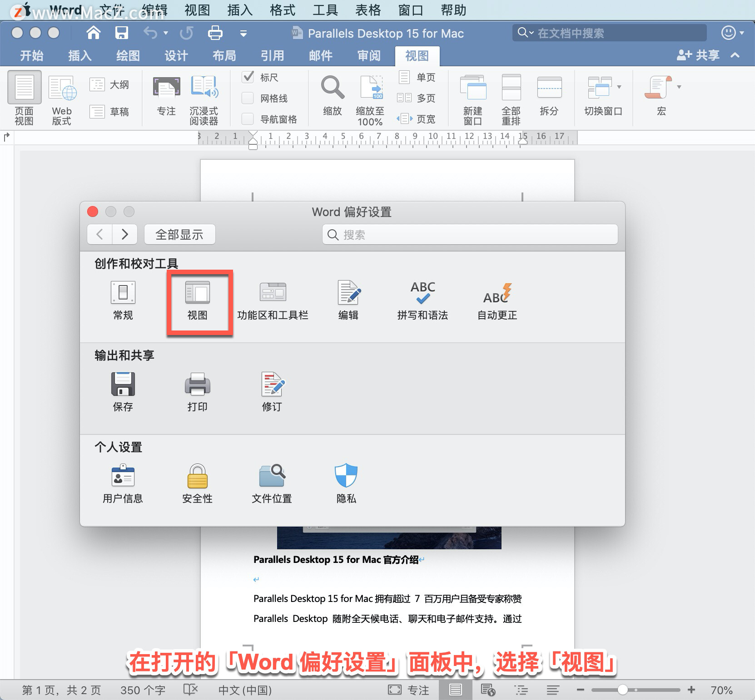
Task: Click the print icon in title bar
Action: (215, 33)
